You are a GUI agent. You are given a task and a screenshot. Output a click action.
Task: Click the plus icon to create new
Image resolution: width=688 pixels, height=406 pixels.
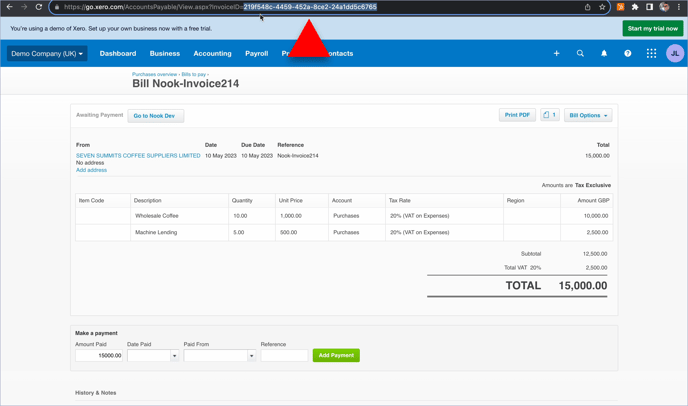(x=556, y=54)
